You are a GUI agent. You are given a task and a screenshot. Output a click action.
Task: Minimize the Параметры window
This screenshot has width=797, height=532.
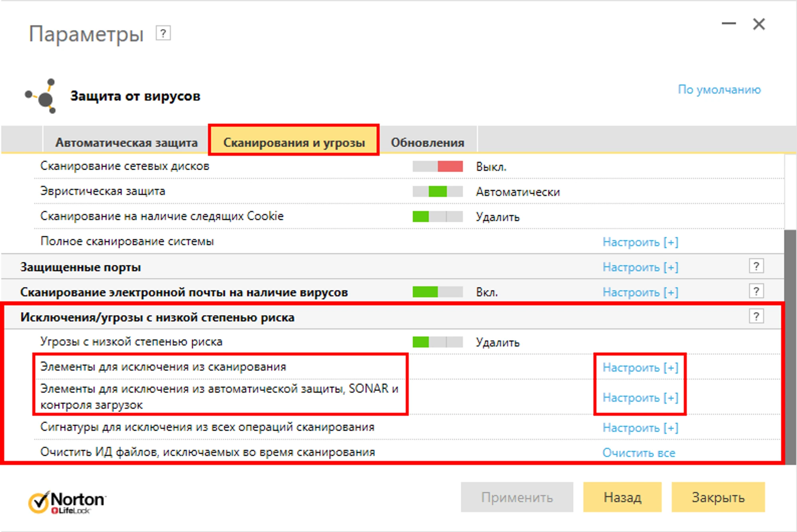[728, 24]
